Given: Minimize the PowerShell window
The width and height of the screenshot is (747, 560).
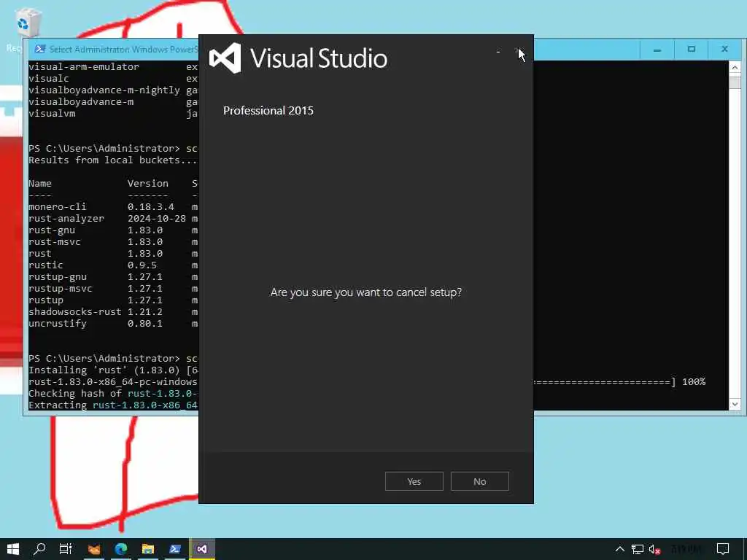Looking at the screenshot, I should [657, 50].
